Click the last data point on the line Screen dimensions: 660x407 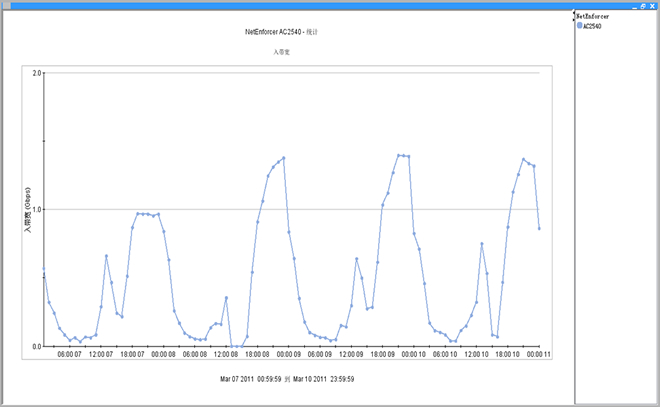tap(539, 228)
